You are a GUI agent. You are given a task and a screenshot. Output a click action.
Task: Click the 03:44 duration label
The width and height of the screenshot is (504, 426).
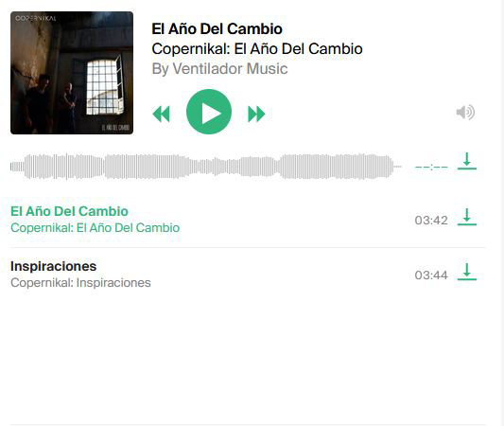pyautogui.click(x=431, y=275)
